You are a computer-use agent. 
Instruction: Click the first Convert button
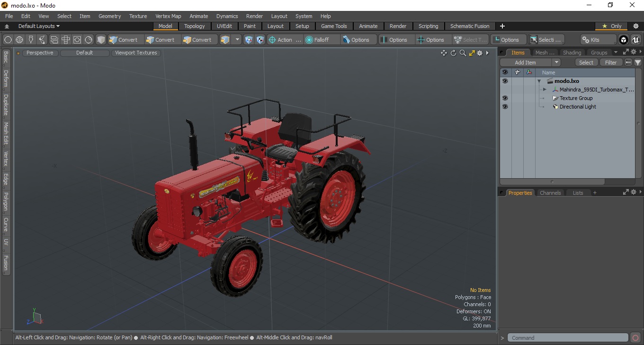pyautogui.click(x=126, y=40)
